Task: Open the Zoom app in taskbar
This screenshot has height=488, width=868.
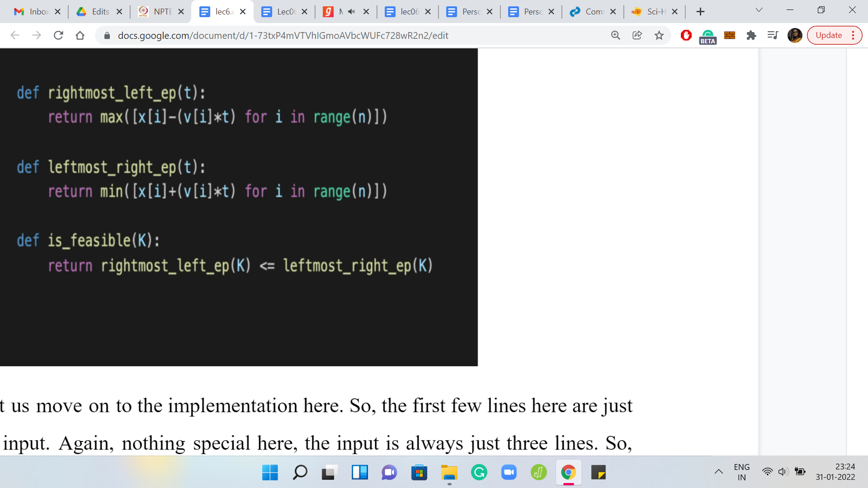Action: click(509, 473)
